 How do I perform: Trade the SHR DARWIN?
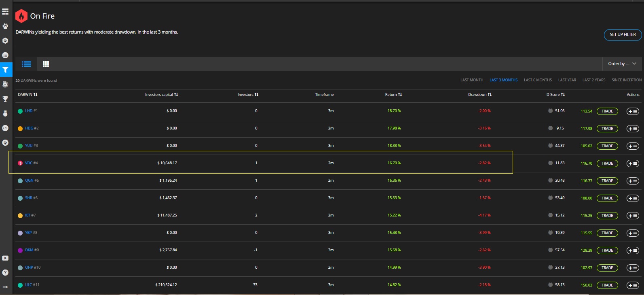coord(607,198)
